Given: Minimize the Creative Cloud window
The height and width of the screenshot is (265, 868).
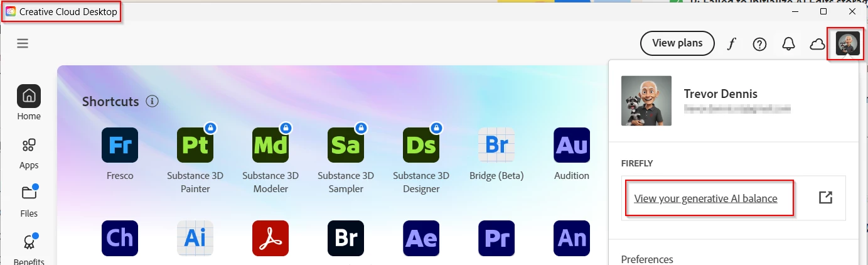Looking at the screenshot, I should click(x=795, y=11).
